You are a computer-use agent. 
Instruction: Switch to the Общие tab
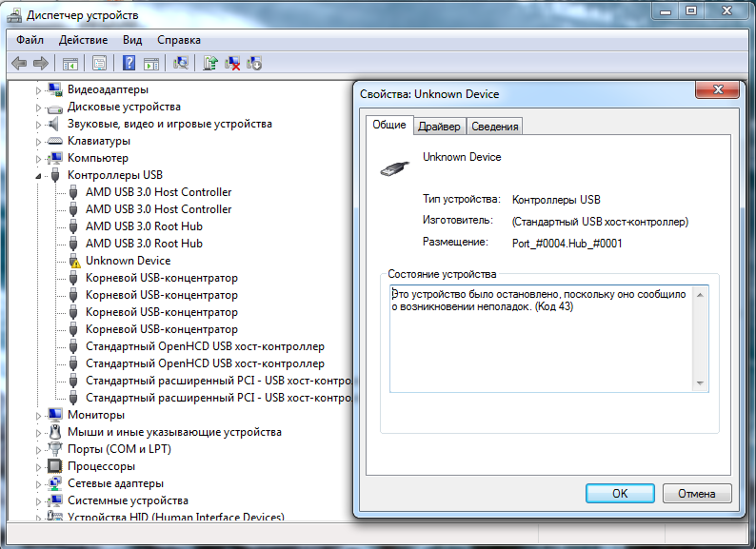389,125
